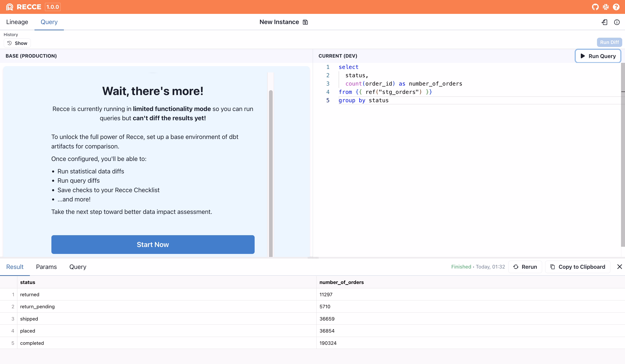
Task: Click the 190324 value cell
Action: pyautogui.click(x=471, y=343)
